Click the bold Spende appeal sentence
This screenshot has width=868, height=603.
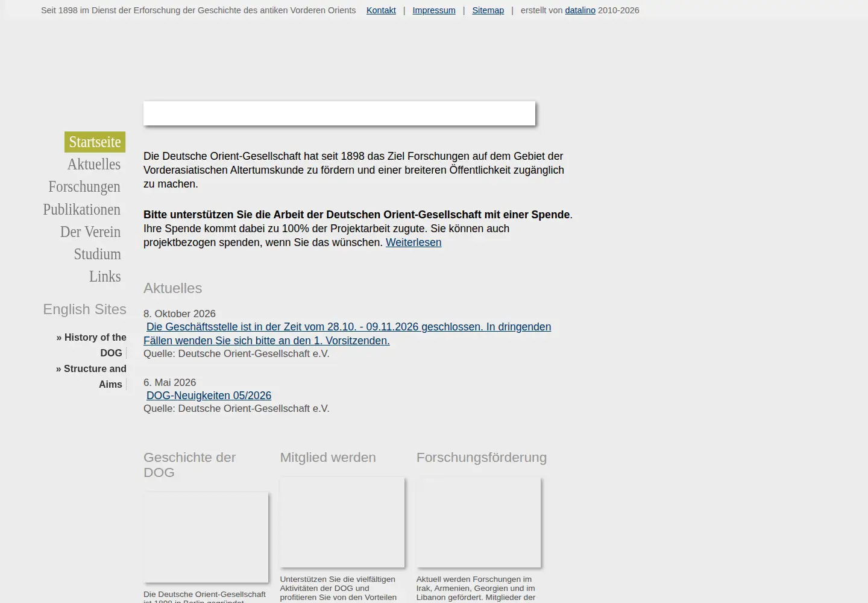pyautogui.click(x=357, y=215)
